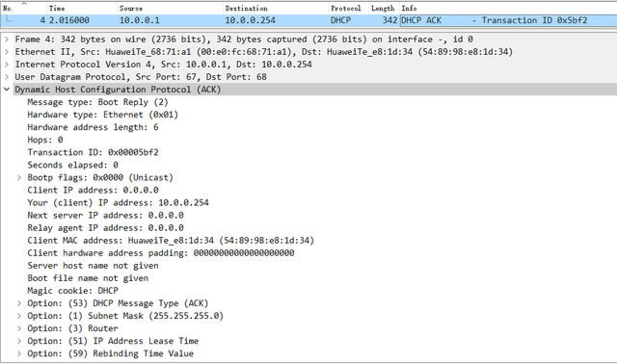Expand the User Datagram Protocol section
The height and width of the screenshot is (364, 617).
pyautogui.click(x=7, y=77)
